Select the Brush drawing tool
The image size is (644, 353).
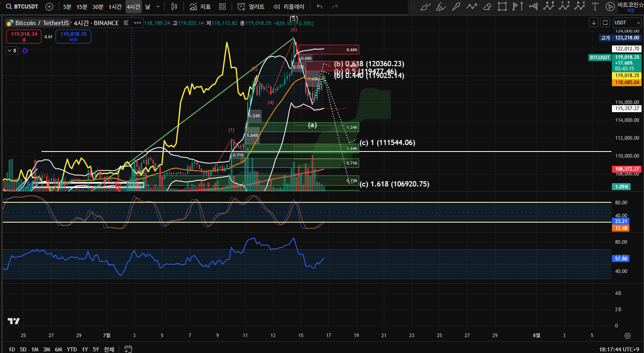425,6
